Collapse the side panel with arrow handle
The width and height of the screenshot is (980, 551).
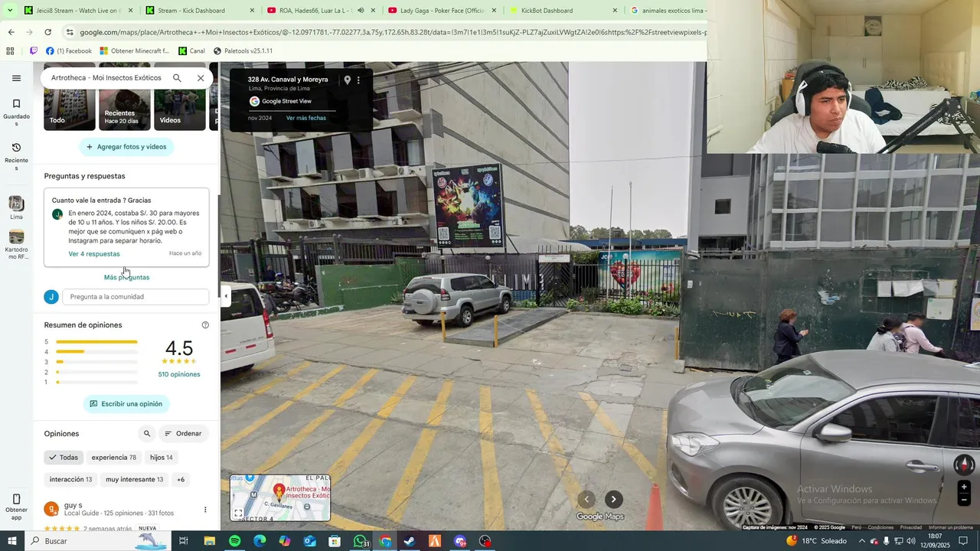226,296
